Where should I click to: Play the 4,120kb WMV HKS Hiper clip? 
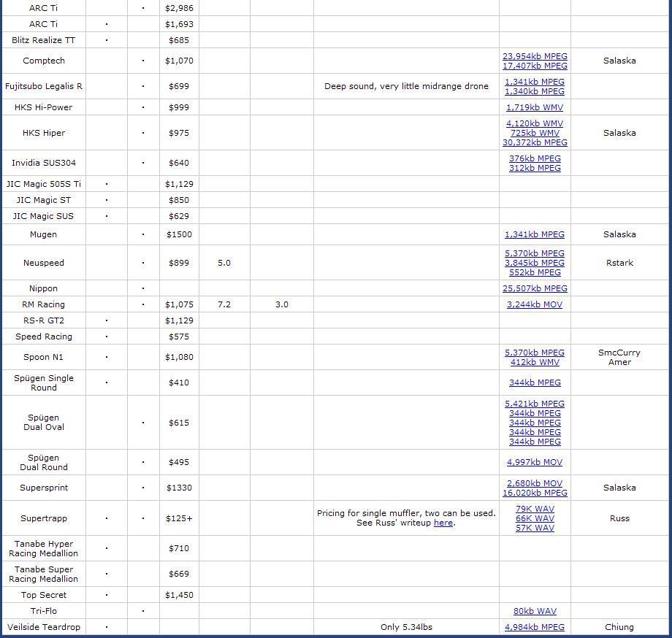pyautogui.click(x=535, y=123)
